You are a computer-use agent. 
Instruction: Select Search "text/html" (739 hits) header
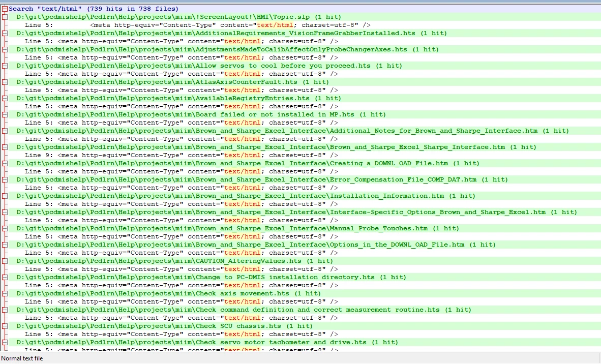[94, 9]
